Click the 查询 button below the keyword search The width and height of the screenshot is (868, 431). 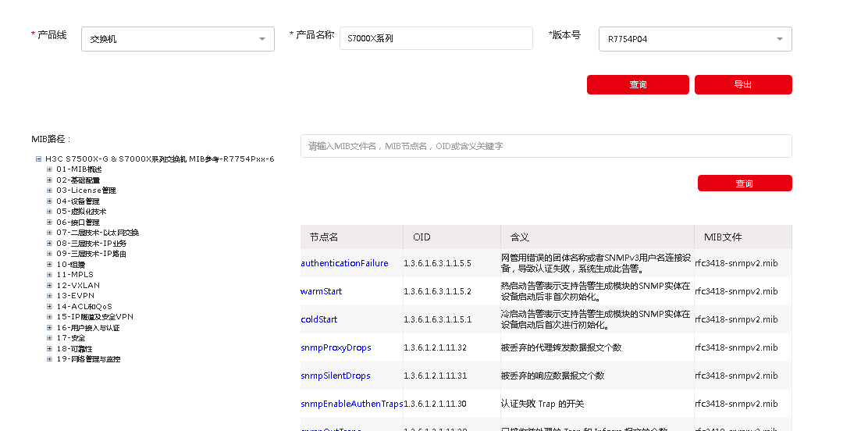[745, 183]
